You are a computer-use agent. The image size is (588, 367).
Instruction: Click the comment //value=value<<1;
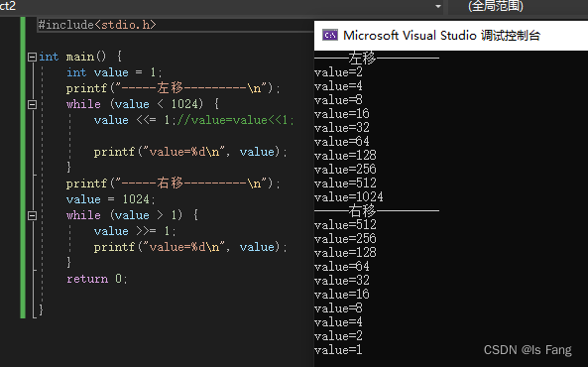(236, 120)
